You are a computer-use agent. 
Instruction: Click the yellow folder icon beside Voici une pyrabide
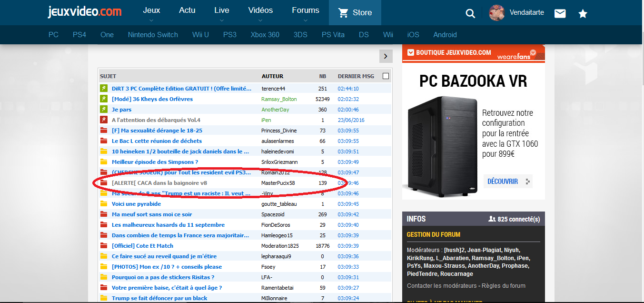(x=104, y=204)
